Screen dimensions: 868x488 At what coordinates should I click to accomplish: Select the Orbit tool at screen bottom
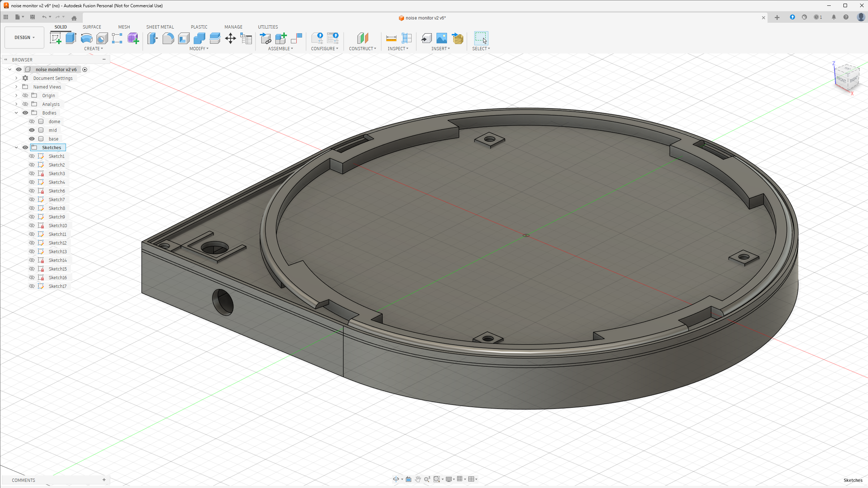396,479
